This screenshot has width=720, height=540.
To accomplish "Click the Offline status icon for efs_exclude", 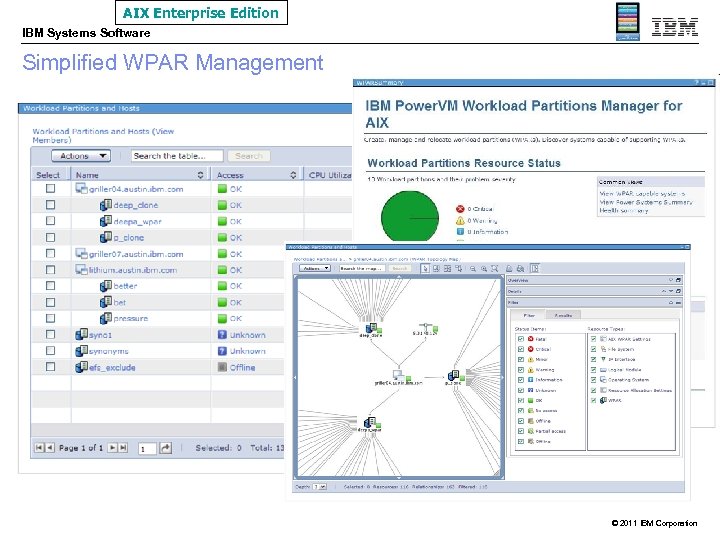I will pos(222,367).
